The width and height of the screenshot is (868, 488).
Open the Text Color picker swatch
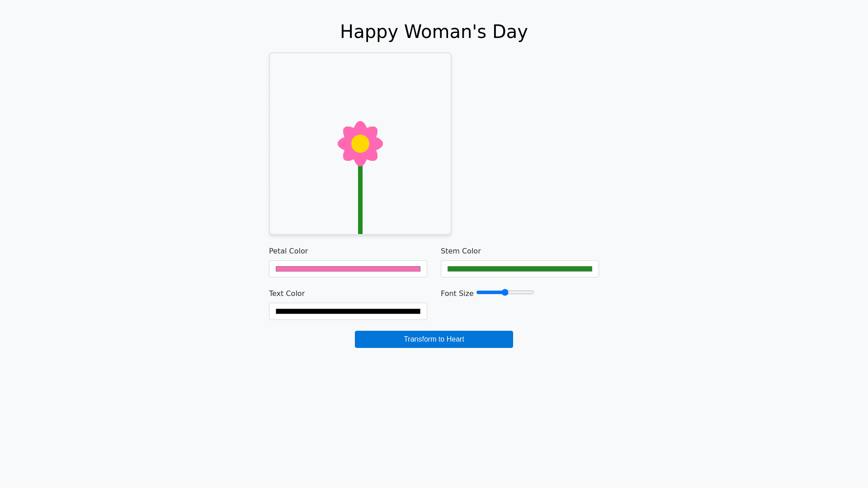348,311
